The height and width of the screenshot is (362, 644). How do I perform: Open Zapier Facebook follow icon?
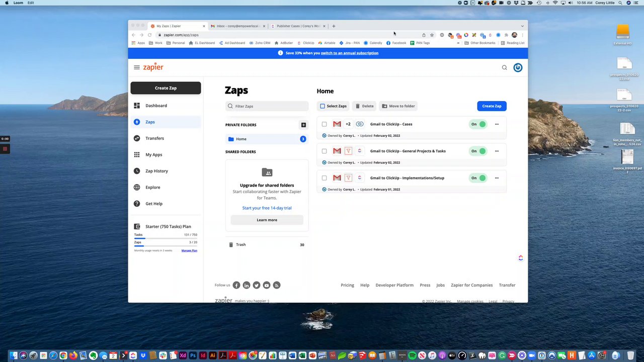coord(236,285)
